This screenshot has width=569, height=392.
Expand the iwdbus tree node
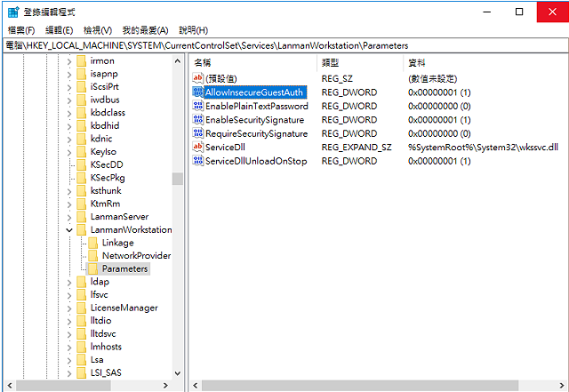pos(69,100)
